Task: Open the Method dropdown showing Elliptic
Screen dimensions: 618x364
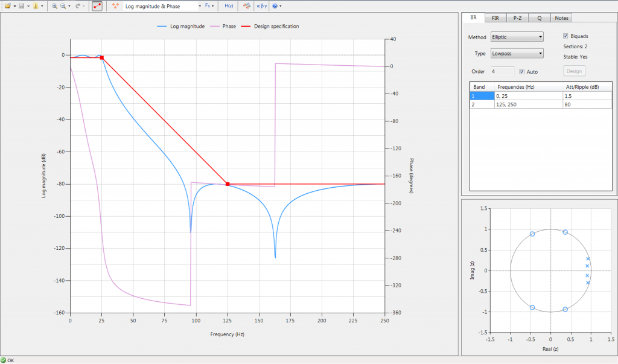Action: tap(517, 37)
